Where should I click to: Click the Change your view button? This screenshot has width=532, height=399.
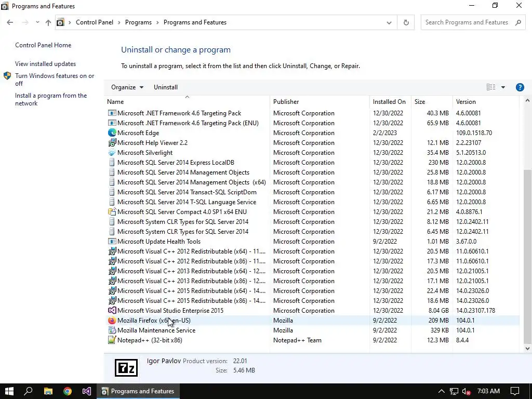tap(491, 87)
